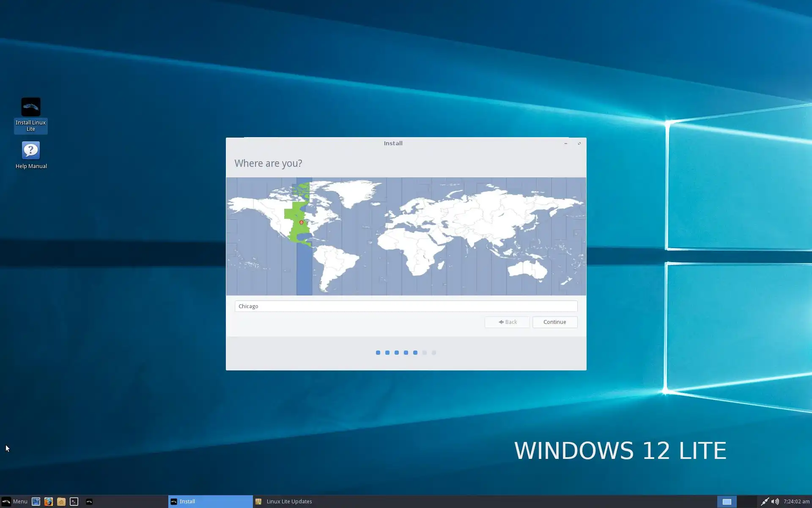Select the first active workspace
This screenshot has width=812, height=508.
coord(727,502)
